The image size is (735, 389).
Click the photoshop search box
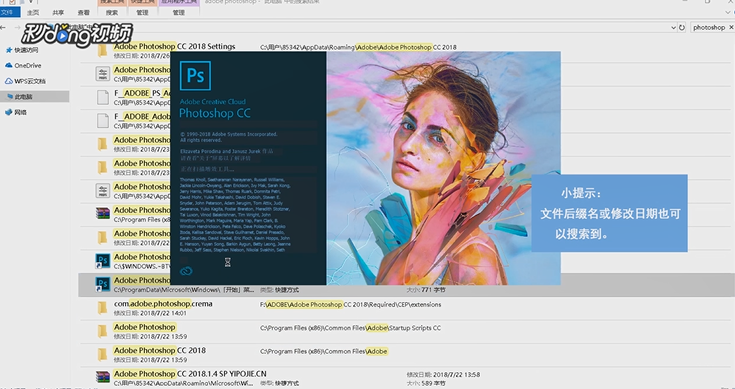[x=709, y=28]
